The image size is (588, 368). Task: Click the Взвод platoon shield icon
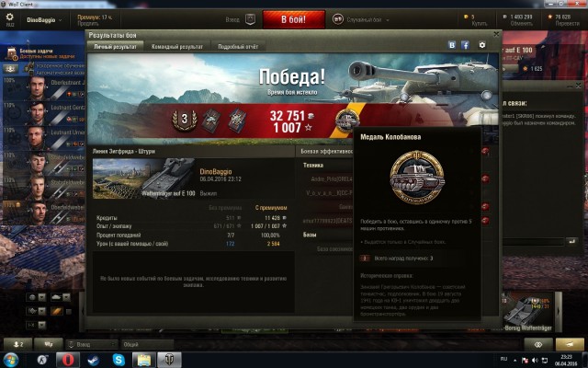click(250, 19)
